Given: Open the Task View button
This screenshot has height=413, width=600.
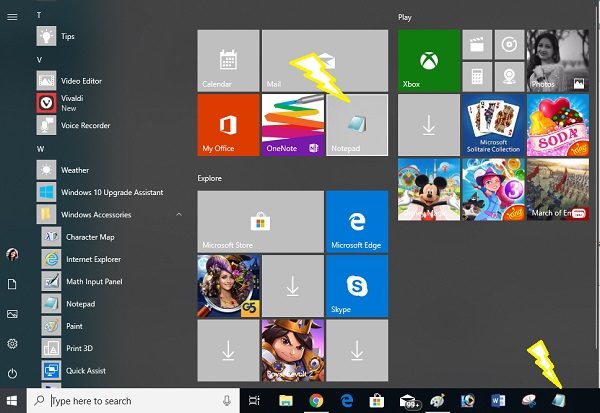Looking at the screenshot, I should (x=254, y=401).
